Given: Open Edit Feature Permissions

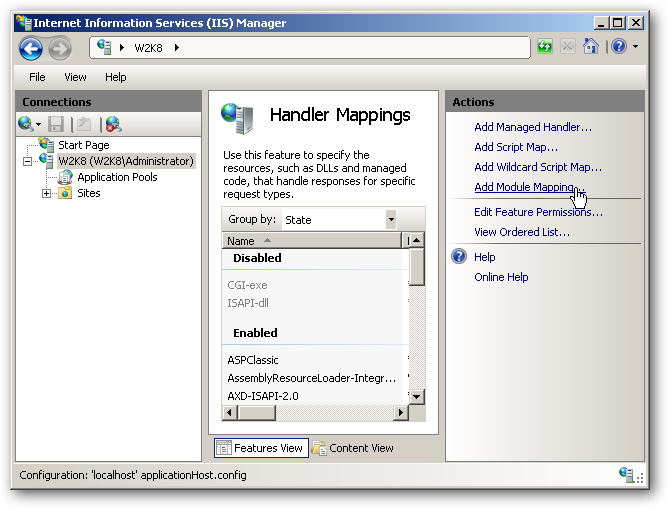Looking at the screenshot, I should coord(538,212).
